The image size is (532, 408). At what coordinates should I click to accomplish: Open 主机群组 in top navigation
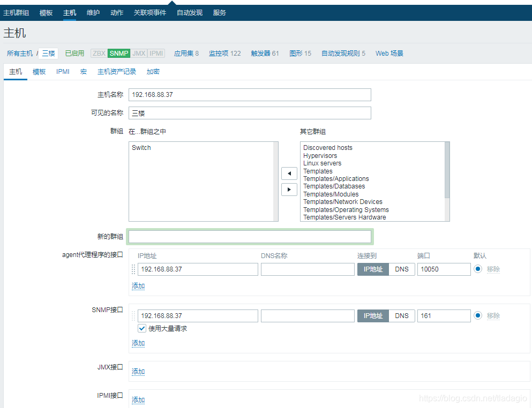tap(16, 13)
